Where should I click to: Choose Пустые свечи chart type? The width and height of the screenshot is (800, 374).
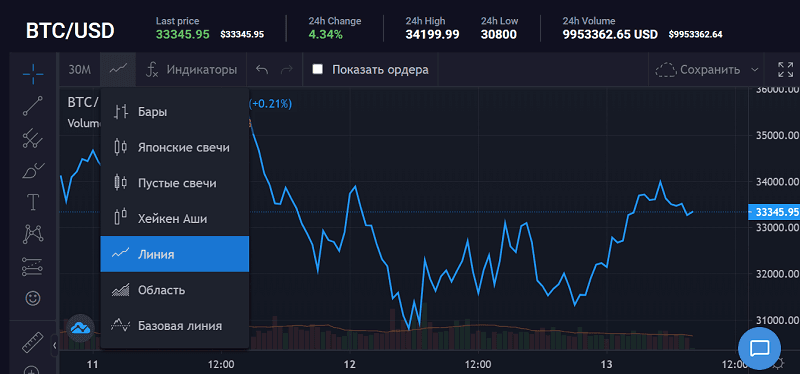[x=174, y=183]
